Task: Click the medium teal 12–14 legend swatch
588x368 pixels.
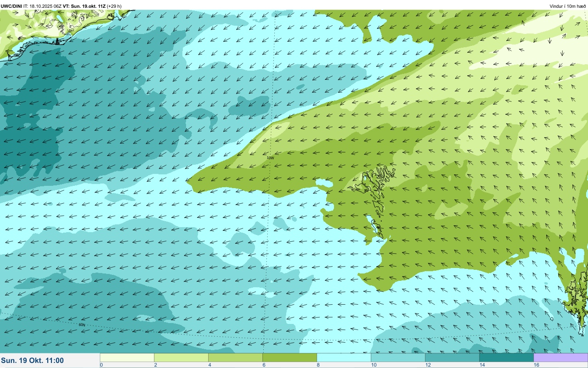Action: [452, 357]
